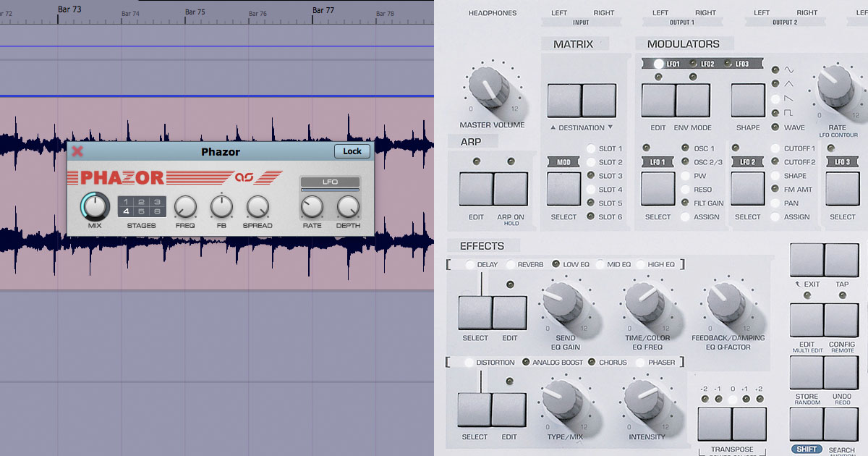Viewport: 868px width, 456px height.
Task: Click the LFO amount bar in Phazor
Action: click(x=330, y=190)
